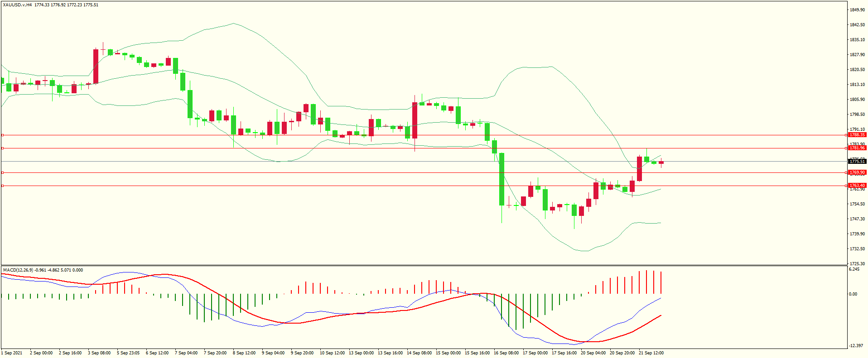Viewport: 868px width, 358px height.
Task: Select the 1769.90 horizontal line price tag
Action: tap(857, 172)
